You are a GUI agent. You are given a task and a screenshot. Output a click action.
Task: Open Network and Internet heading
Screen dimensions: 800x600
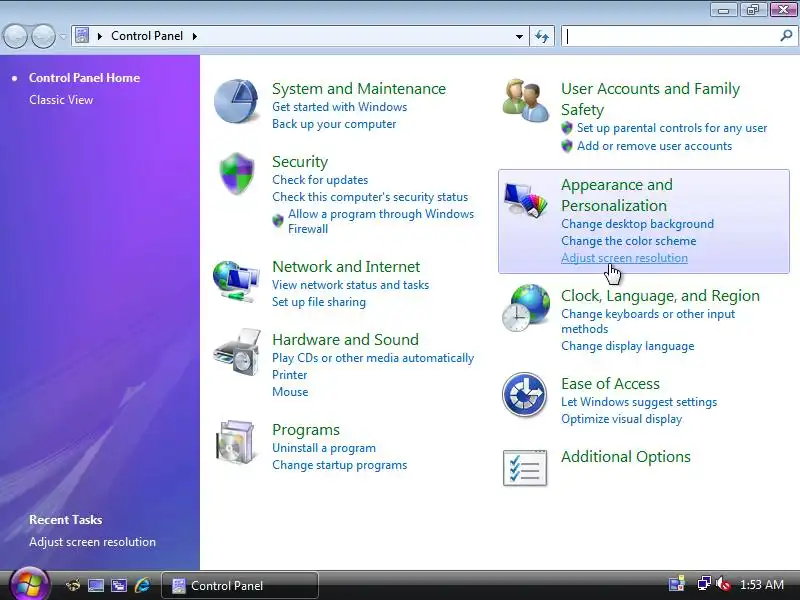(346, 267)
